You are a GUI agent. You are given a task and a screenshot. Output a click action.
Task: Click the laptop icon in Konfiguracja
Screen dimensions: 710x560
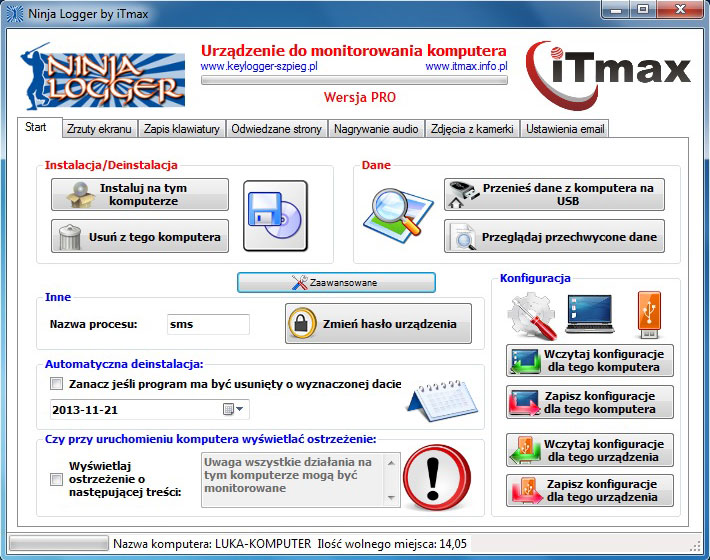point(590,314)
